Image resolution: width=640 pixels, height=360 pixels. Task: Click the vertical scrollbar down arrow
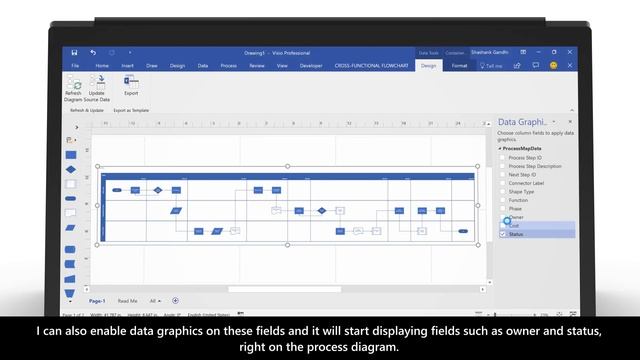click(x=489, y=282)
